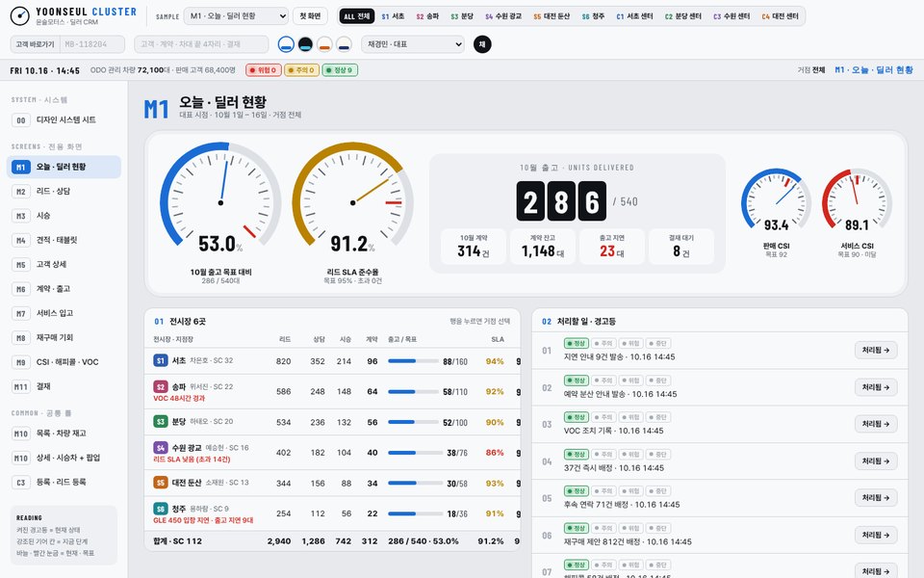Switch to the S4 수원 광교 tab
The image size is (924, 578).
[503, 16]
